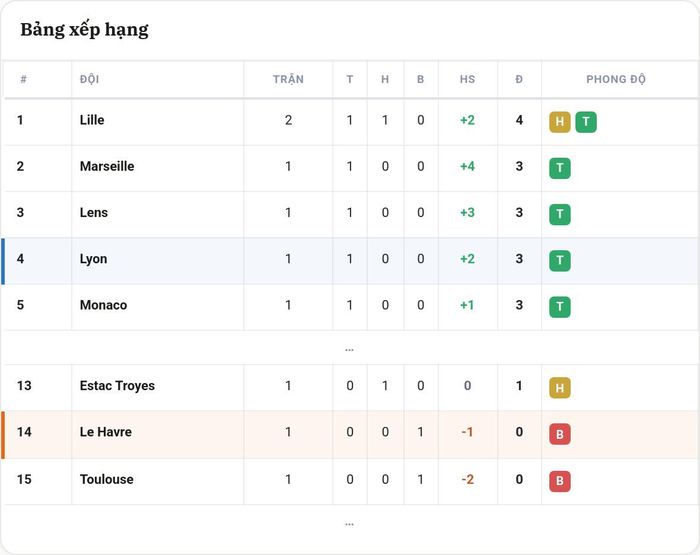Click Le Havre's red B form badge
Viewport: 700px width, 555px height.
tap(559, 434)
